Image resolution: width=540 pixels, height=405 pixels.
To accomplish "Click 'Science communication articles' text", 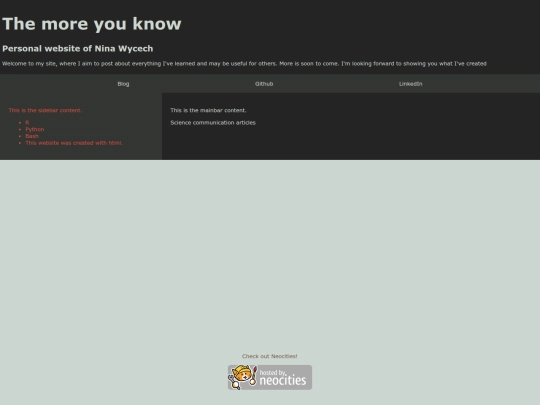I will 213,123.
